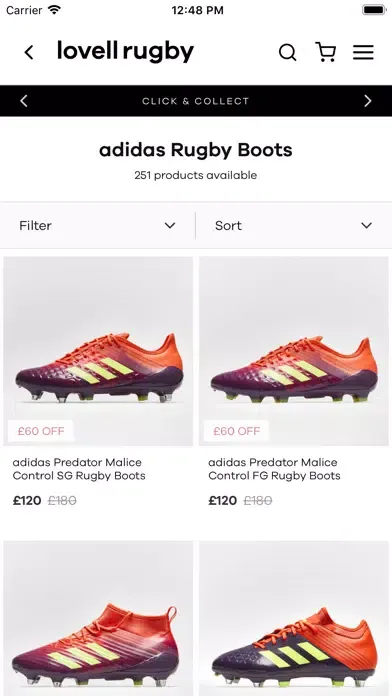Tap the Click & Collect banner text
Image resolution: width=392 pixels, height=696 pixels.
coord(195,101)
